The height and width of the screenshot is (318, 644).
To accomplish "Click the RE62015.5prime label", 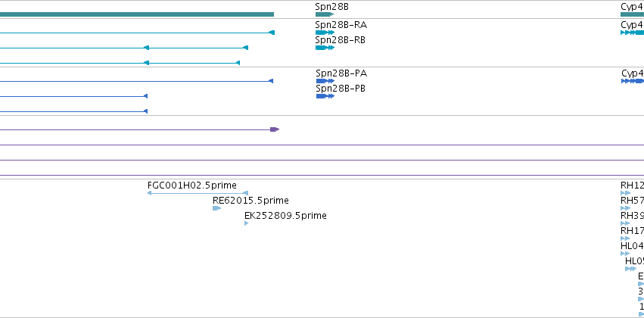I will point(250,201).
